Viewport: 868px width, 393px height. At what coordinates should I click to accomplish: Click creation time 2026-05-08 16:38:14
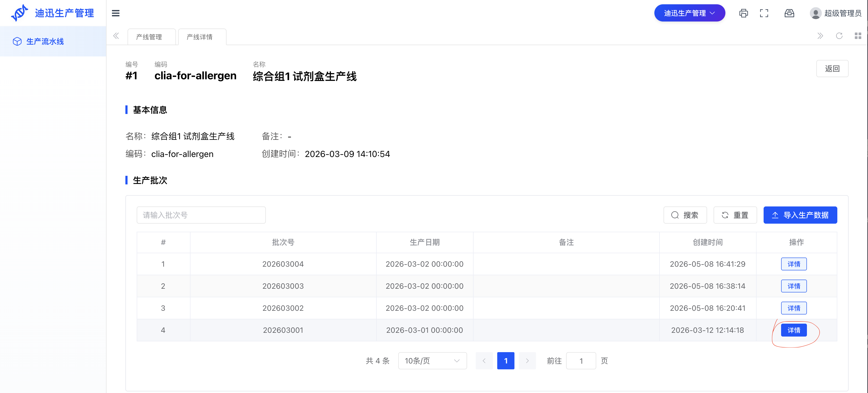[x=708, y=286]
